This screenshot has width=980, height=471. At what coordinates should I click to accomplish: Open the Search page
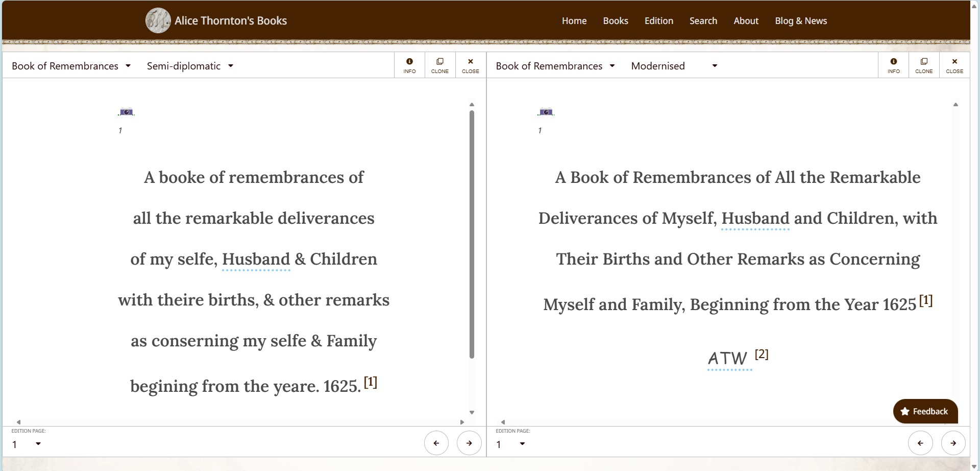(x=703, y=21)
